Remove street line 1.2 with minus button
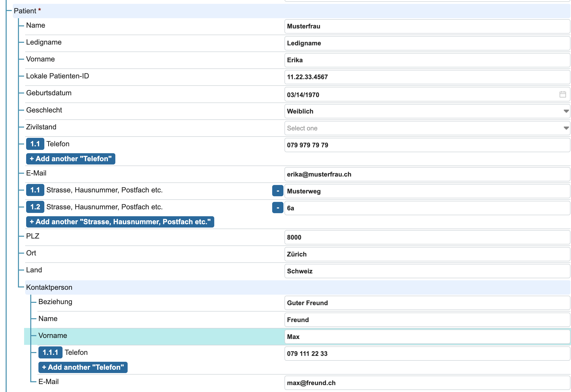 tap(278, 208)
